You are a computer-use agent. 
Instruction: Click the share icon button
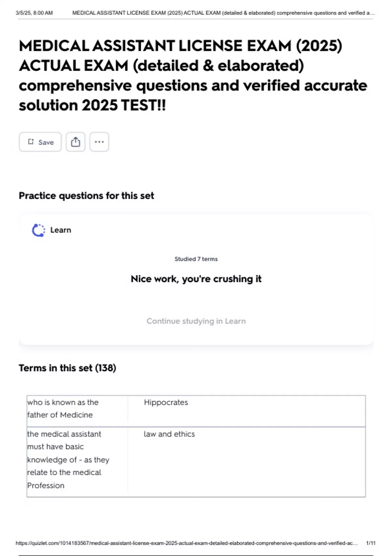click(x=75, y=142)
